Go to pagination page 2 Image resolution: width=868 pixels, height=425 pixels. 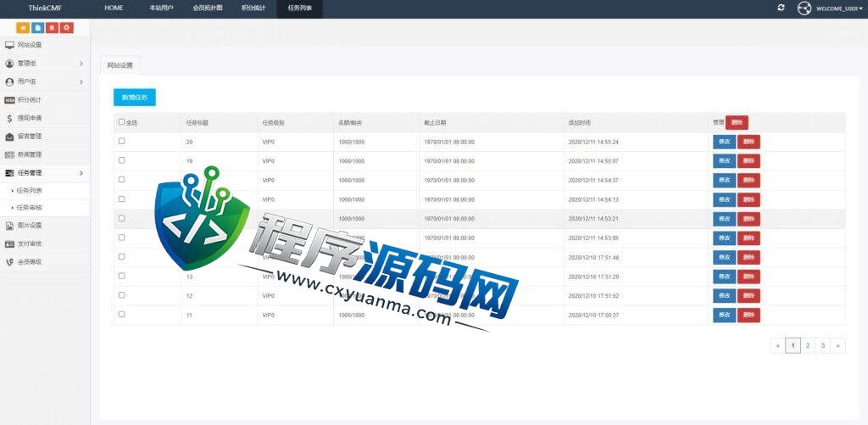[x=808, y=346]
